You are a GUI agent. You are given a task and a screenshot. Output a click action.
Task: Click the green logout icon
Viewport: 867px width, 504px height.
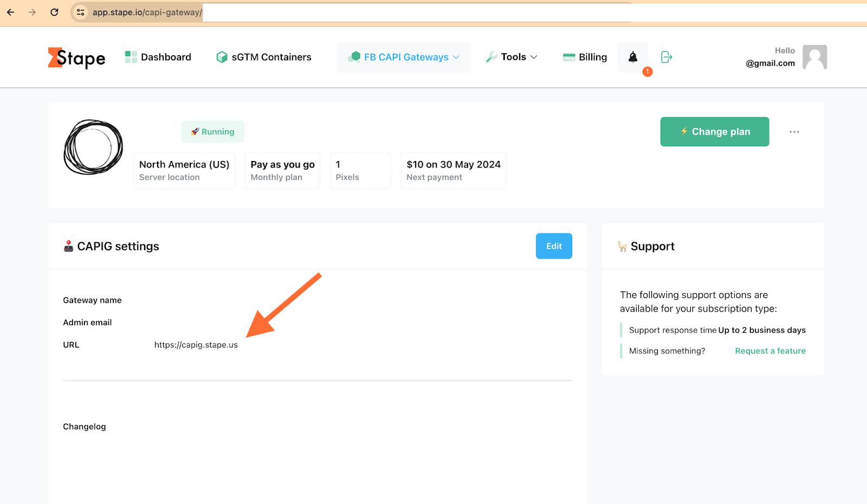pos(667,57)
